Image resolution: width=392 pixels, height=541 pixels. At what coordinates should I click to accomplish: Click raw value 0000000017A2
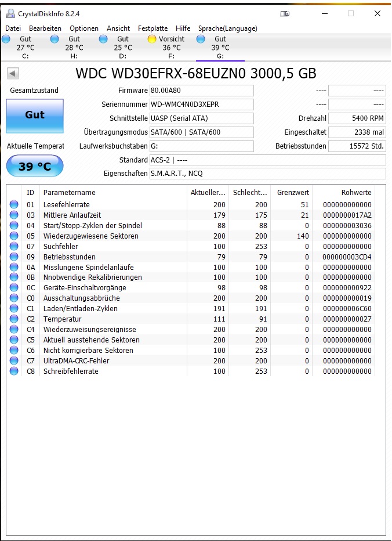pos(347,215)
